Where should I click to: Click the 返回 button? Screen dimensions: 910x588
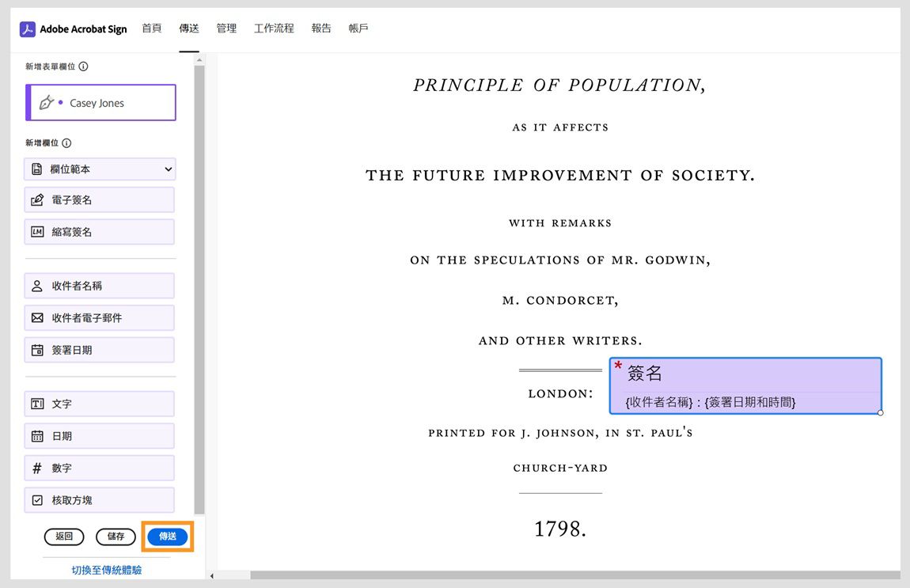pos(64,537)
